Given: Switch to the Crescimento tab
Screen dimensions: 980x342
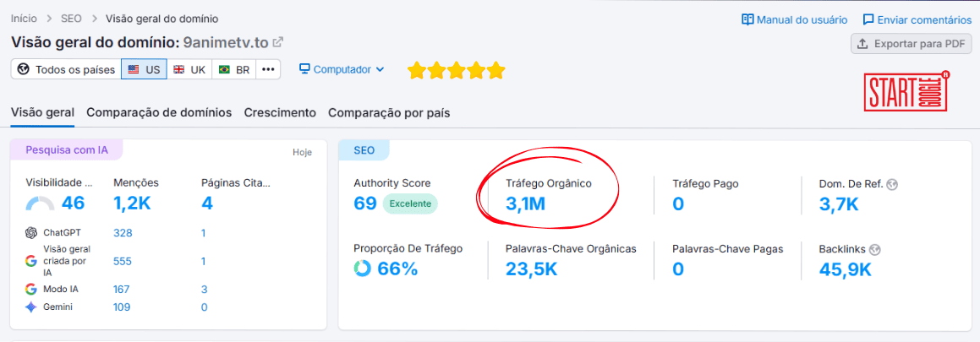Looking at the screenshot, I should click(280, 112).
